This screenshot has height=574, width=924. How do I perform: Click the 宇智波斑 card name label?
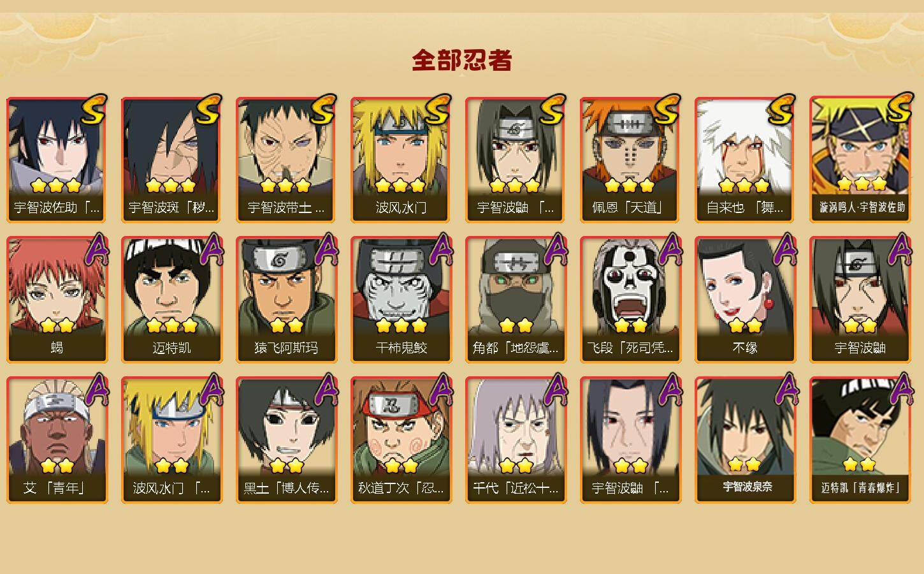[171, 207]
